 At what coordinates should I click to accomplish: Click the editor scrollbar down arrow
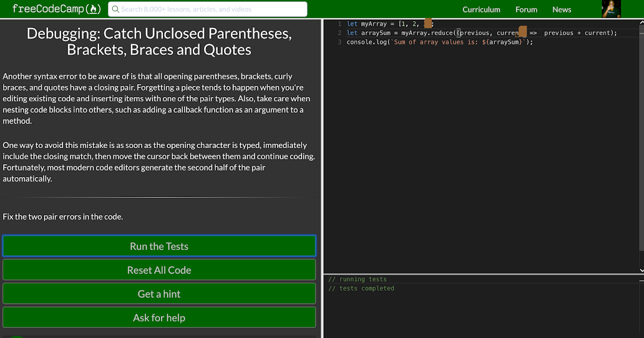tap(640, 269)
